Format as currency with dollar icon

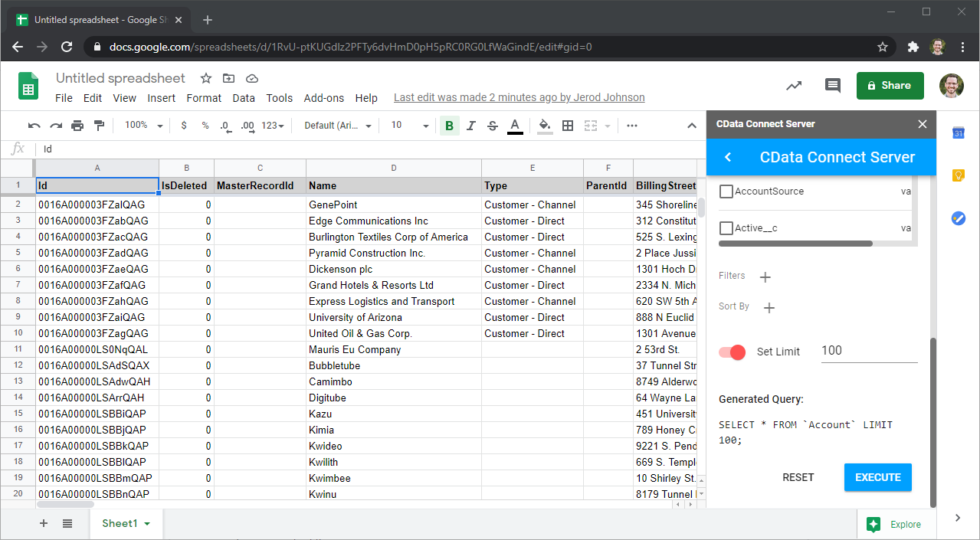(x=184, y=126)
